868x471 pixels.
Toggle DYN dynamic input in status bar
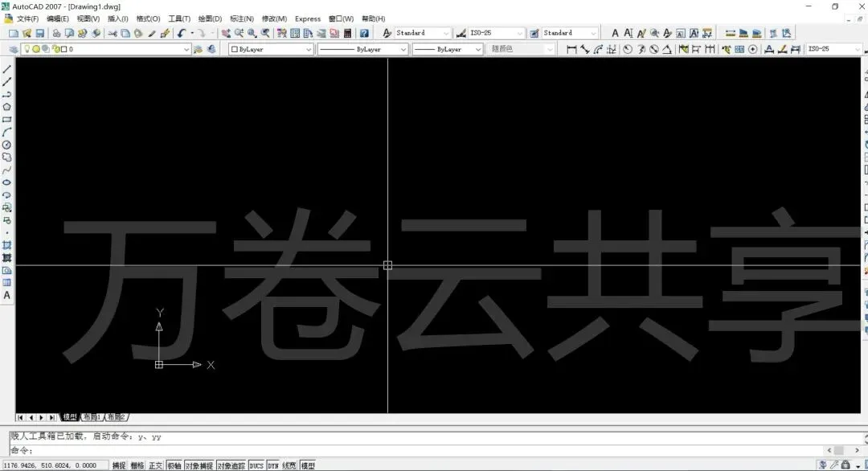point(273,466)
